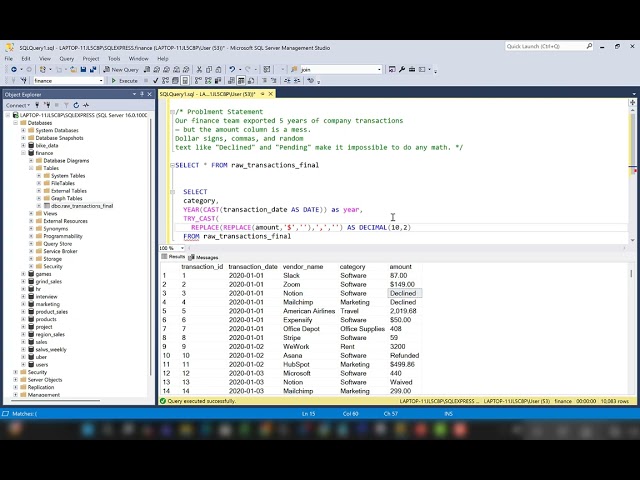Viewport: 640px width, 480px height.
Task: Click the Copy icon in toolbar
Action: (x=209, y=69)
